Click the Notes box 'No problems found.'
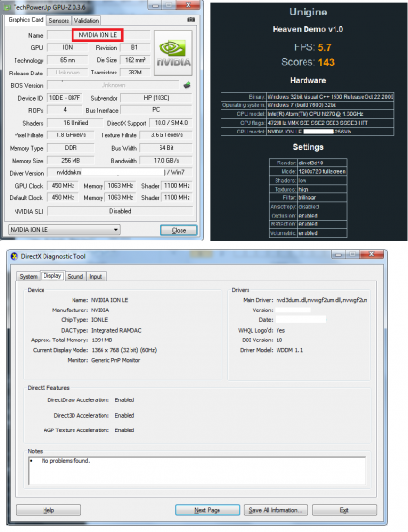The image size is (408, 532). coord(197,470)
